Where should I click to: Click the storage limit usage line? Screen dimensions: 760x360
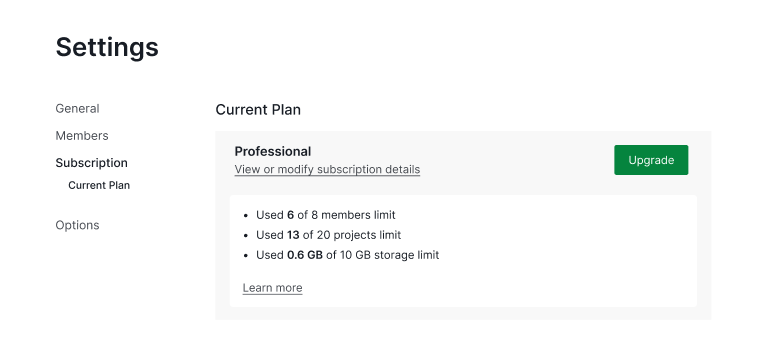[x=348, y=255]
